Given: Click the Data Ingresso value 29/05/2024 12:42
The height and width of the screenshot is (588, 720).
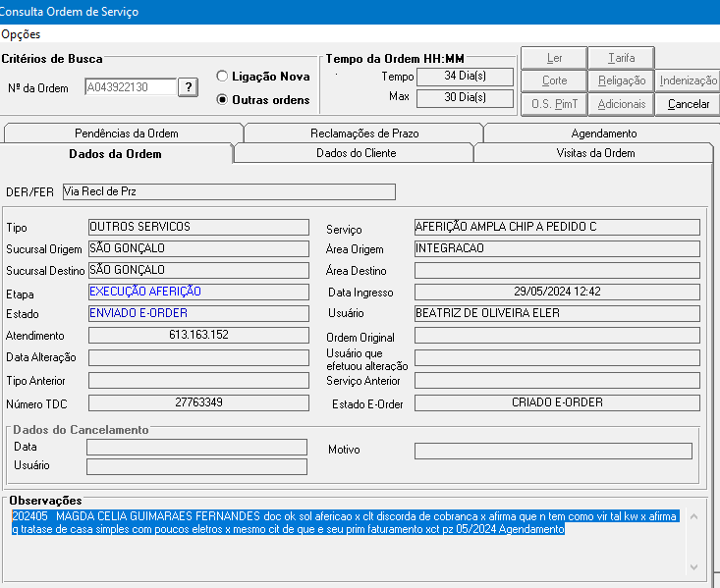Looking at the screenshot, I should (x=557, y=292).
